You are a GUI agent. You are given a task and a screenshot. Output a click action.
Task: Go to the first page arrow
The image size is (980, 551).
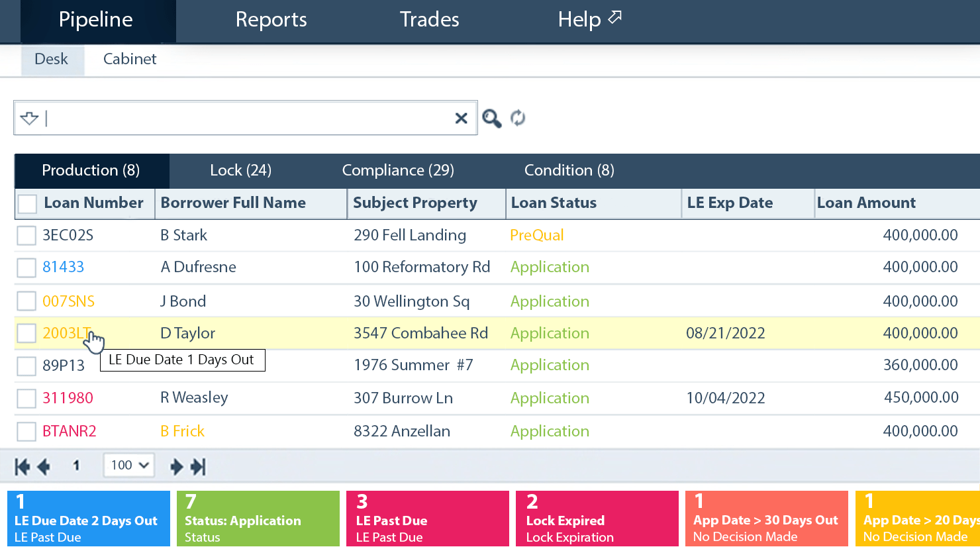[22, 467]
